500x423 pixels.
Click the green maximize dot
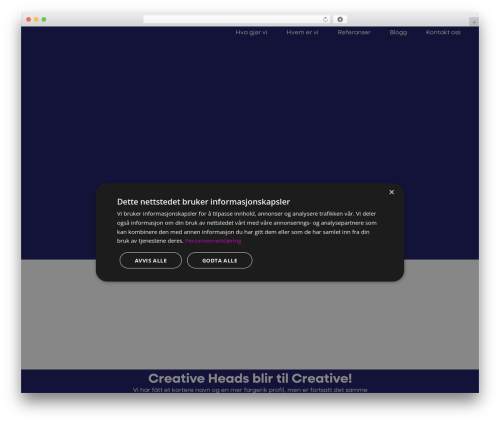44,19
